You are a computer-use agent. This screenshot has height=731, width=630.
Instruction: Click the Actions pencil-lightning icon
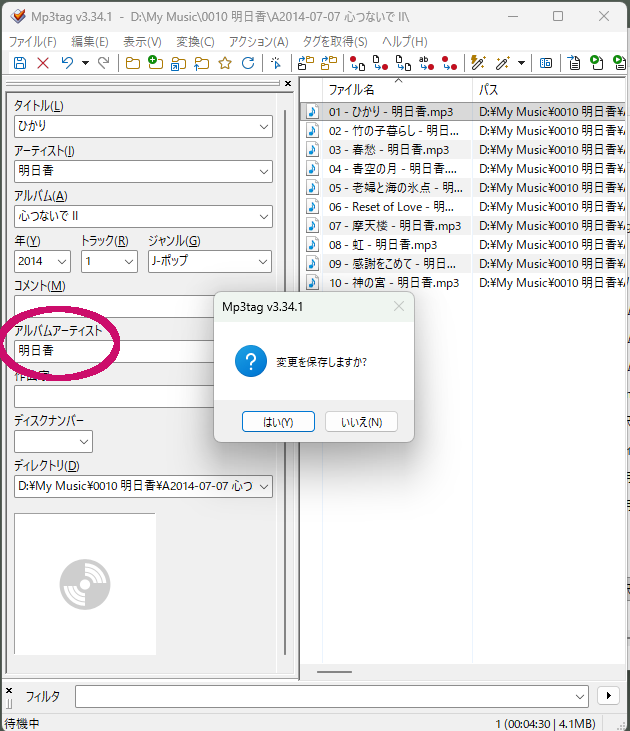[478, 62]
